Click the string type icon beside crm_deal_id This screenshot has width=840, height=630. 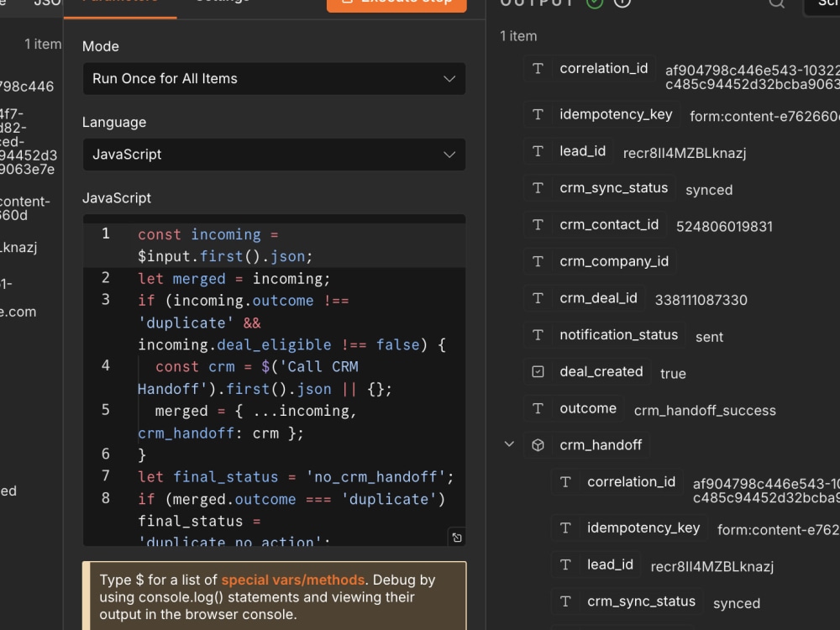pos(538,298)
